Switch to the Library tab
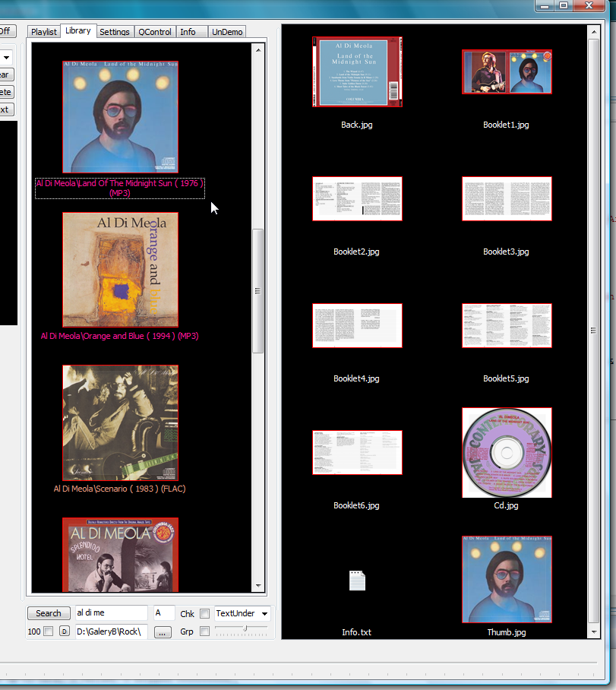 coord(78,31)
